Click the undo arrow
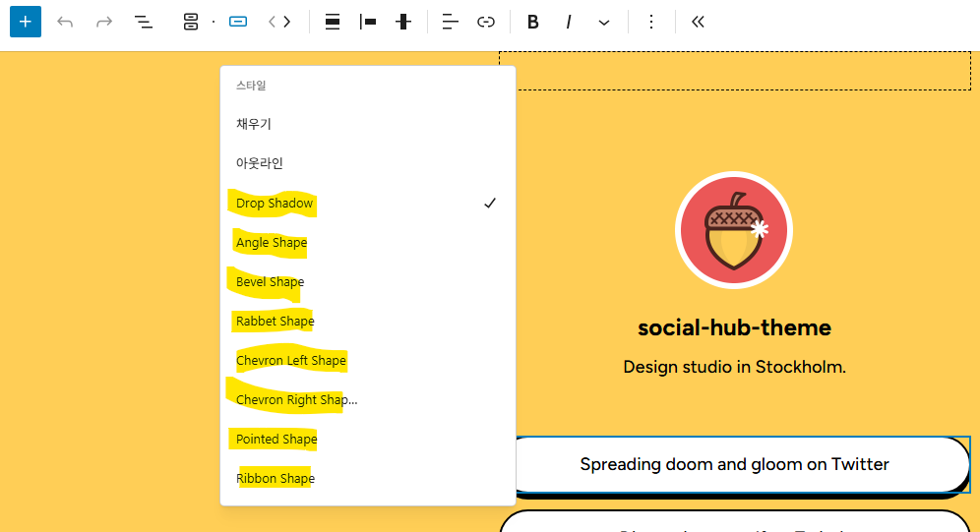980x532 pixels. [x=65, y=22]
